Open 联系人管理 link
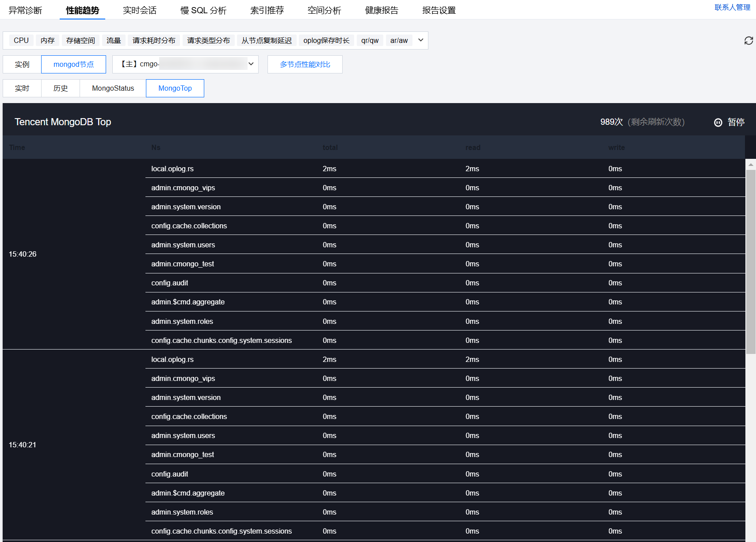 pyautogui.click(x=732, y=7)
